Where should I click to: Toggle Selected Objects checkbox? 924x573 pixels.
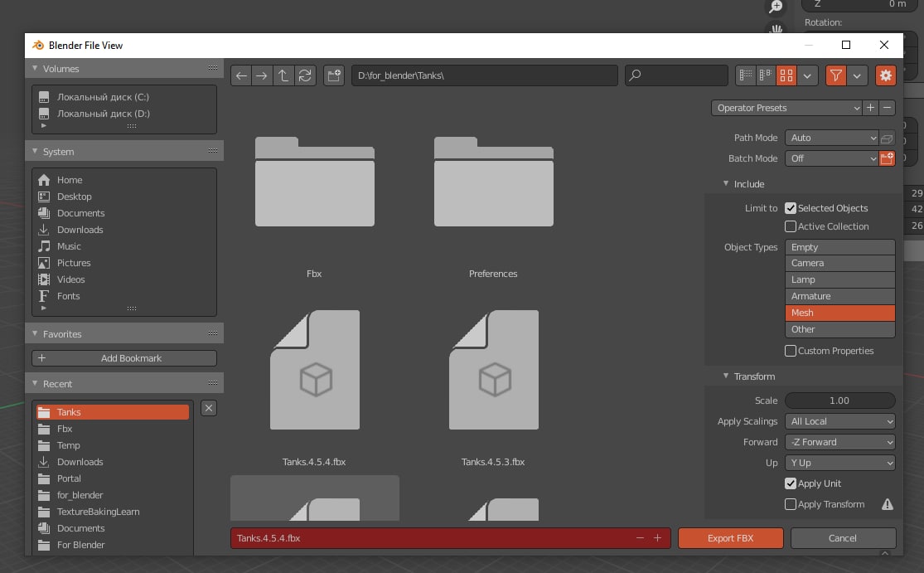pos(791,208)
